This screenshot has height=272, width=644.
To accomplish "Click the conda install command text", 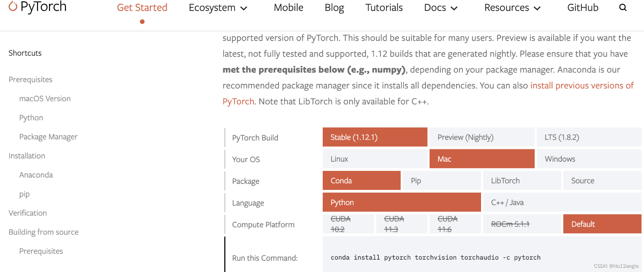I will (436, 258).
